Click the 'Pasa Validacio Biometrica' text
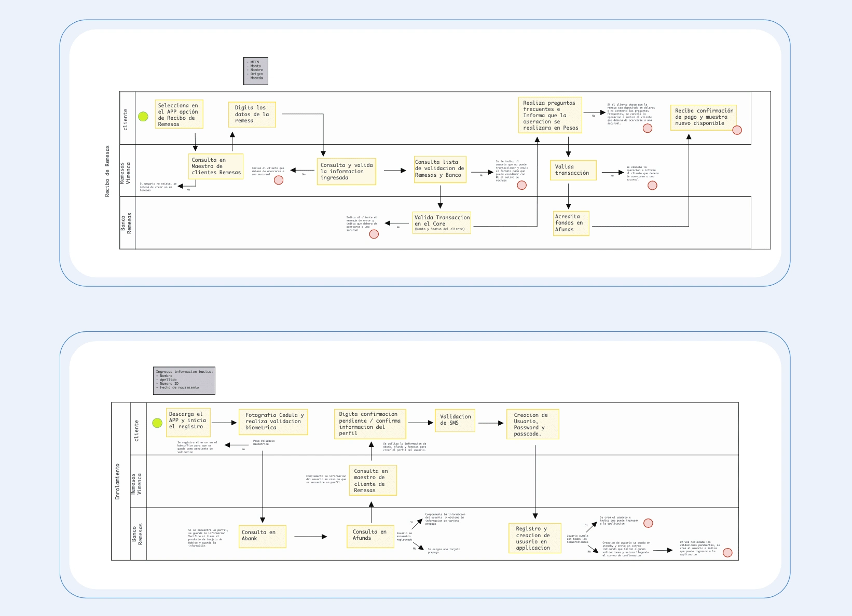The height and width of the screenshot is (616, 852). 264,442
